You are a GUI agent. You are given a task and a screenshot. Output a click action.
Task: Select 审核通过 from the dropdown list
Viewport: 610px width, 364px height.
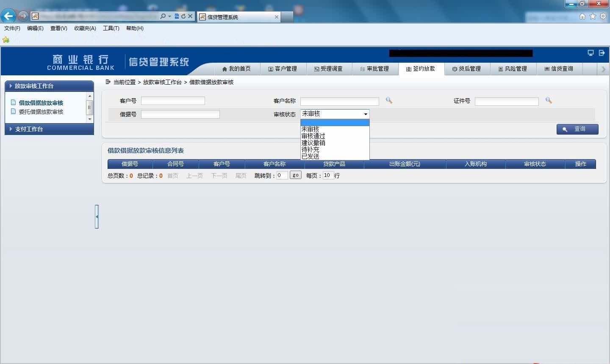tap(335, 136)
